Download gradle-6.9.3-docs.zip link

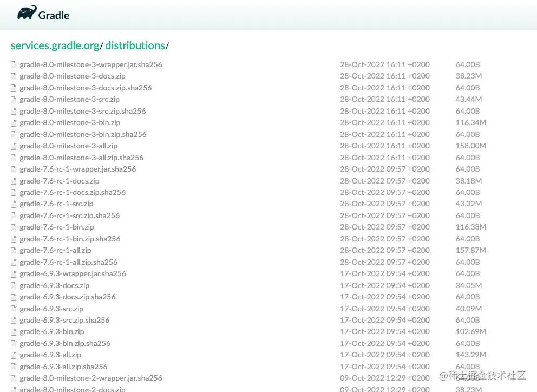point(55,285)
